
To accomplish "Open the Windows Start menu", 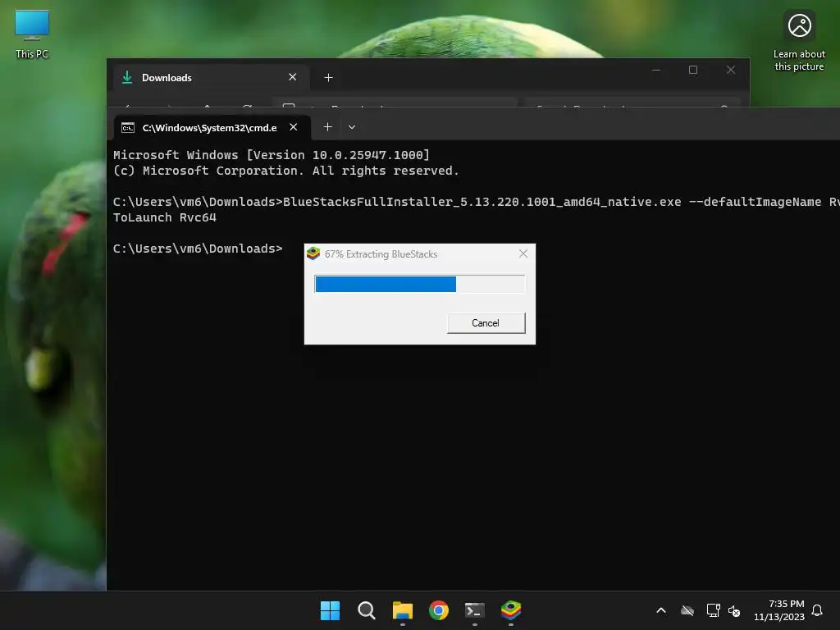I will tap(330, 610).
